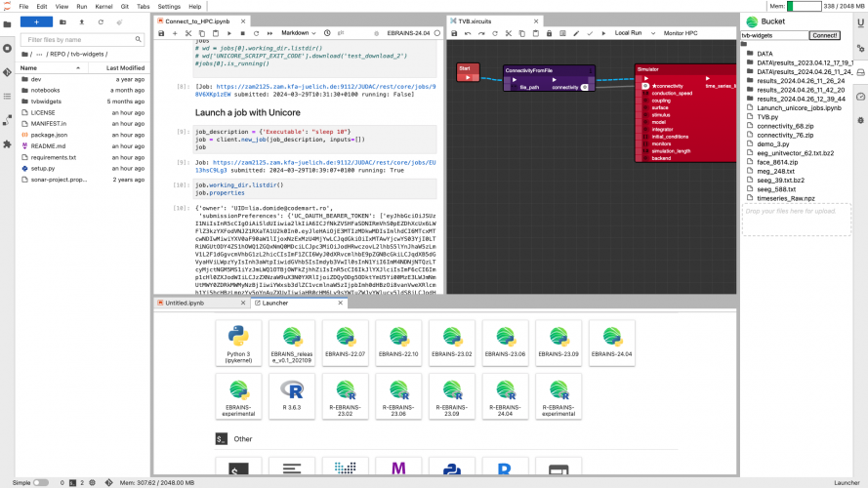
Task: Expand the DATA folder in Bucket
Action: pos(765,54)
